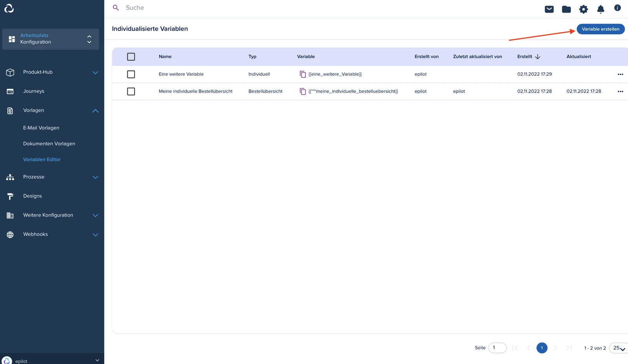This screenshot has height=364, width=628.
Task: Click the Designs paint roller icon
Action: [10, 196]
